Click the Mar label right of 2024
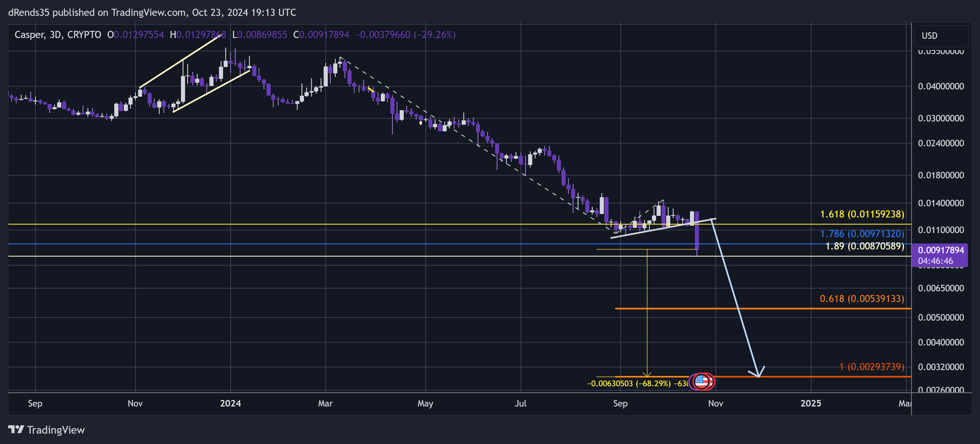The image size is (980, 444). click(325, 403)
